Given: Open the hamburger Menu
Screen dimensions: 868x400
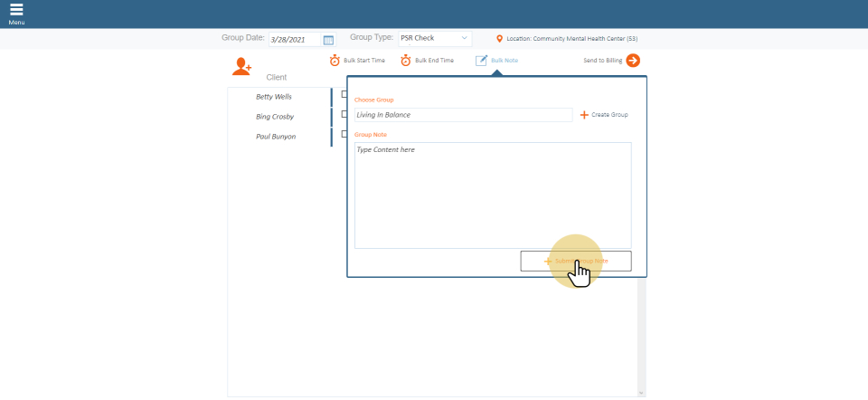Looking at the screenshot, I should (x=16, y=12).
